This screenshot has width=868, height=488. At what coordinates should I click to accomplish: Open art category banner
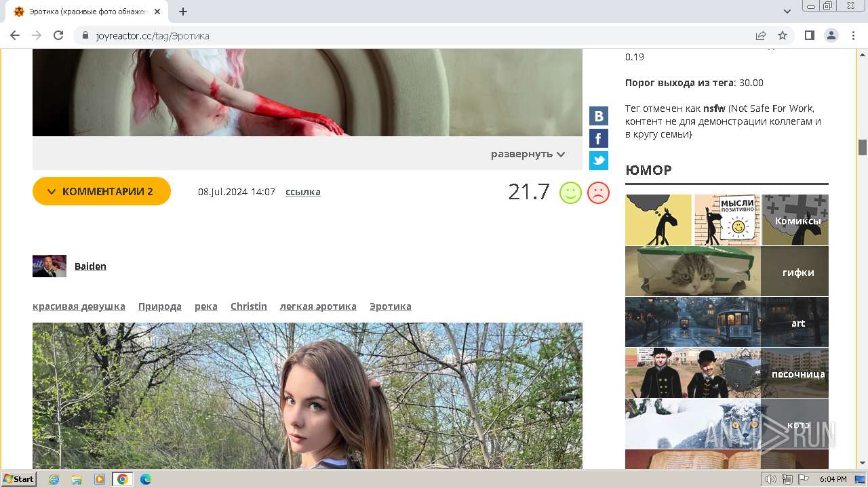pos(727,322)
